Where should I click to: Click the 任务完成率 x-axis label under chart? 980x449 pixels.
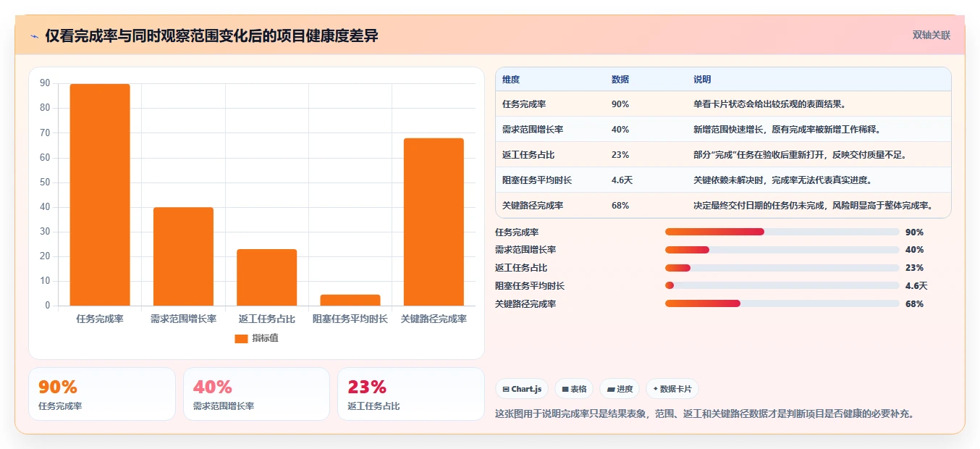100,319
